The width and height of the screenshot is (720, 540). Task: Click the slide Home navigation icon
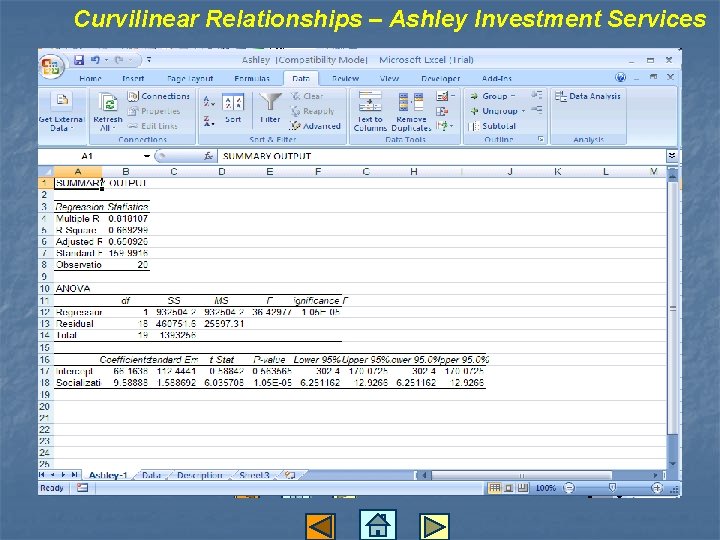[377, 525]
